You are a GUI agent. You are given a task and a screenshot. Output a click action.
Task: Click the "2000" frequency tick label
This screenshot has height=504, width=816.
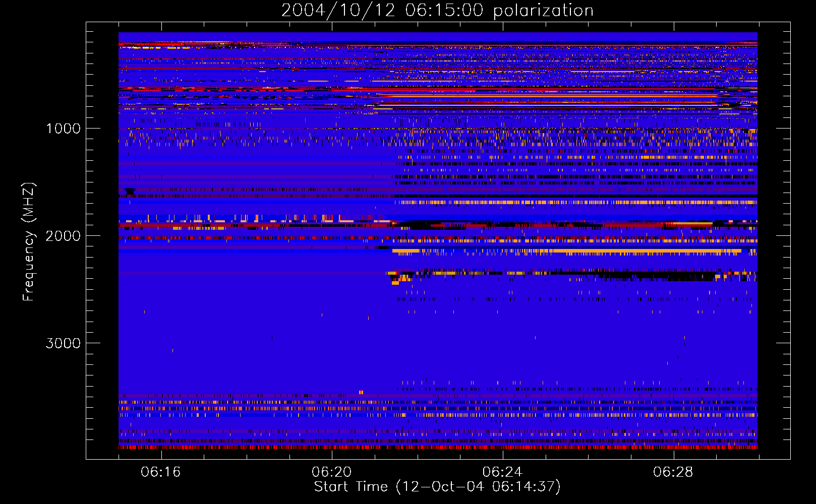(x=63, y=236)
